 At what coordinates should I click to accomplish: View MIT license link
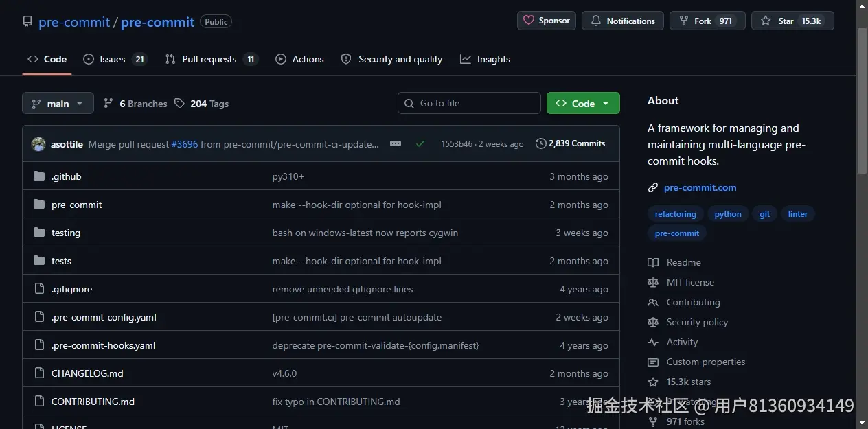click(x=681, y=282)
